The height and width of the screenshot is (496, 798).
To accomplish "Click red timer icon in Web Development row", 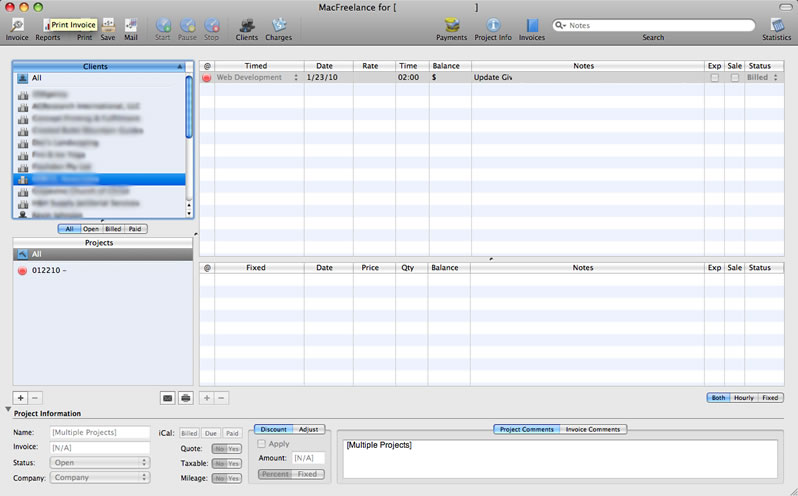I will pyautogui.click(x=207, y=78).
